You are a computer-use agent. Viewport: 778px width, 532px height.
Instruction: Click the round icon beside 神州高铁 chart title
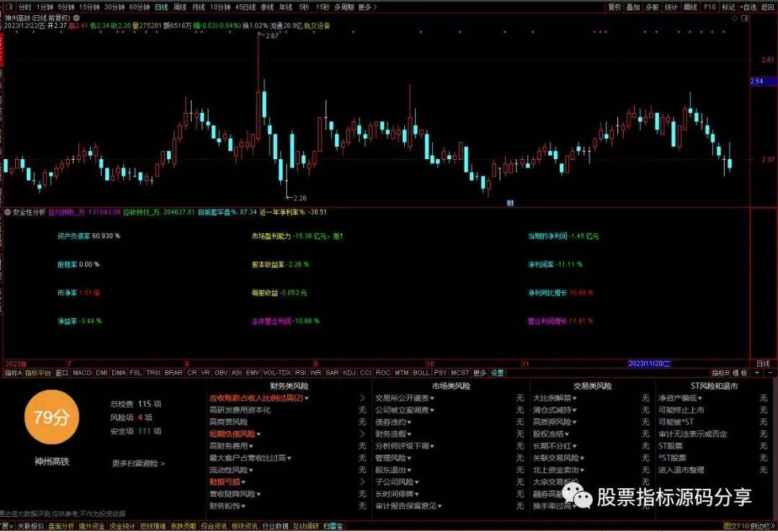(76, 18)
